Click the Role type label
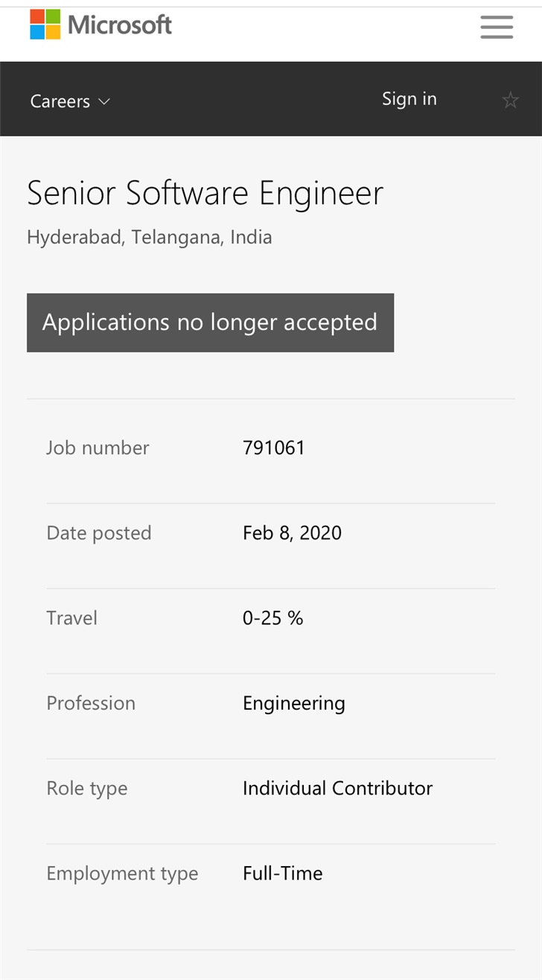The width and height of the screenshot is (542, 980). click(x=86, y=788)
